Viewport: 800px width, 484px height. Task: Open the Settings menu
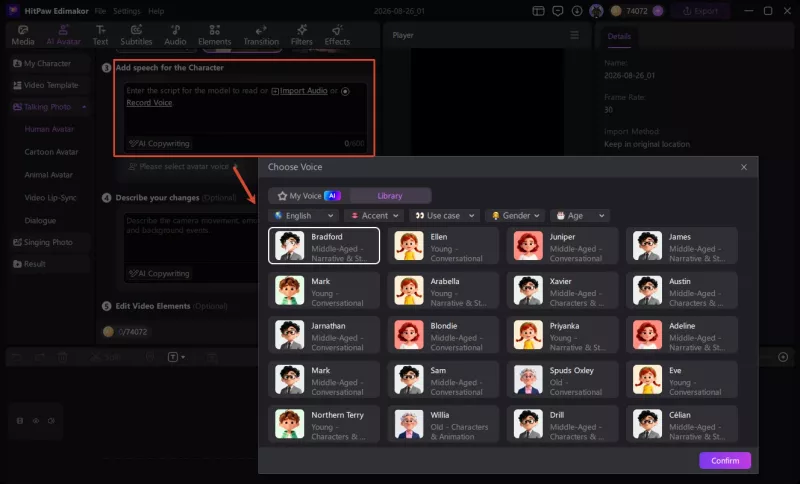[x=127, y=11]
